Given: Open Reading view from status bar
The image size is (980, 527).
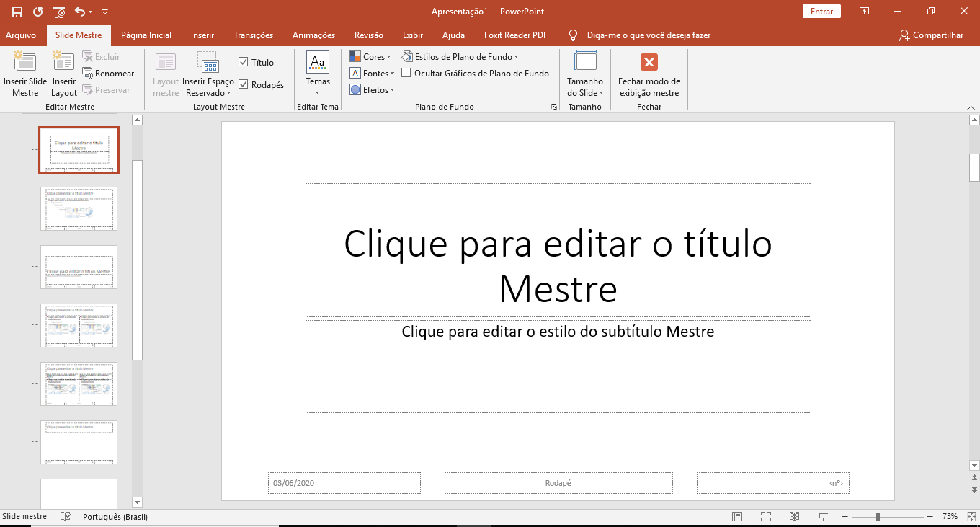Looking at the screenshot, I should [794, 517].
